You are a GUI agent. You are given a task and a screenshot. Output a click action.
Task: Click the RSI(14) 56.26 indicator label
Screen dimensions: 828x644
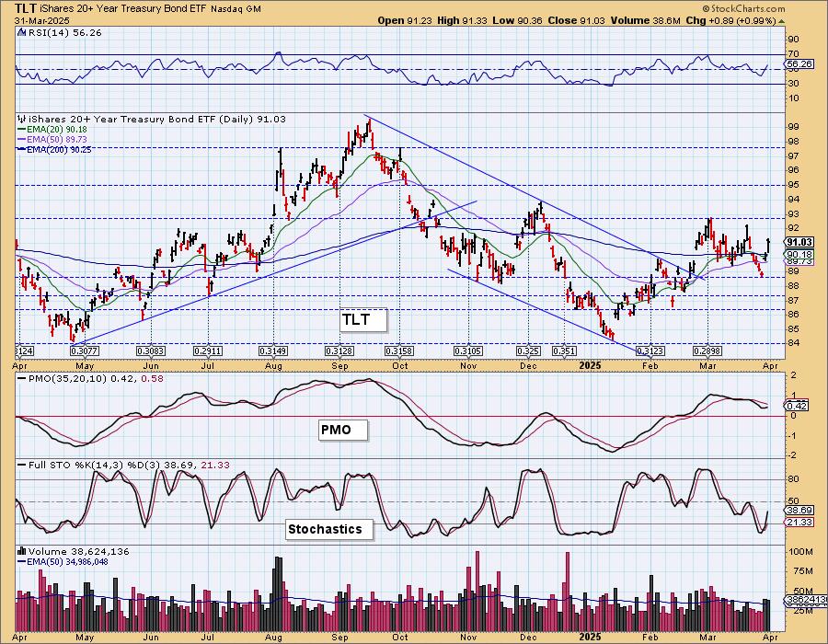tap(64, 32)
